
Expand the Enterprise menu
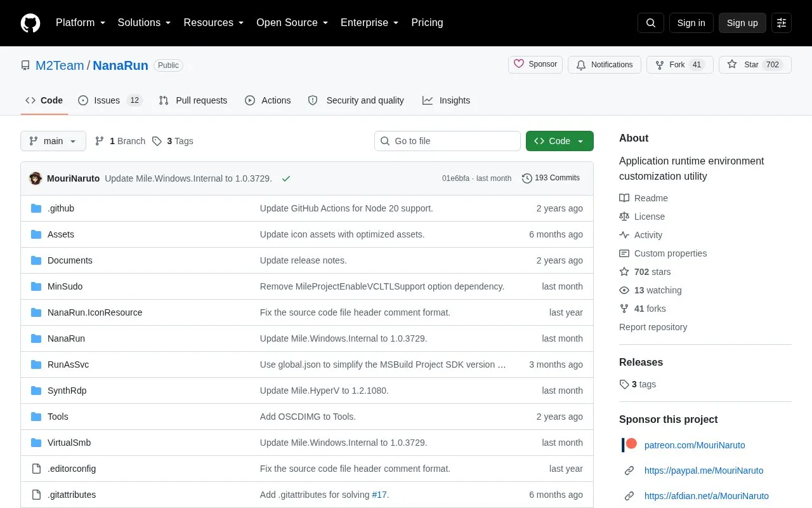(370, 23)
